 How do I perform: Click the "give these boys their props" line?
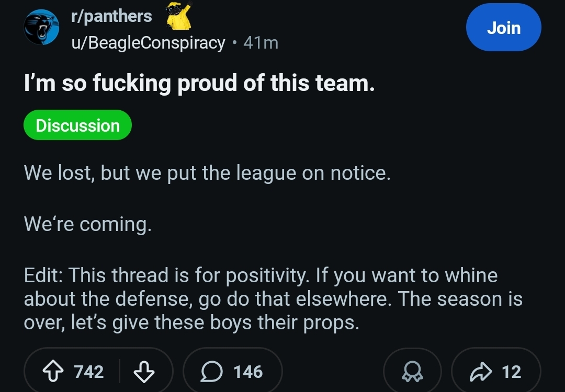(x=235, y=322)
